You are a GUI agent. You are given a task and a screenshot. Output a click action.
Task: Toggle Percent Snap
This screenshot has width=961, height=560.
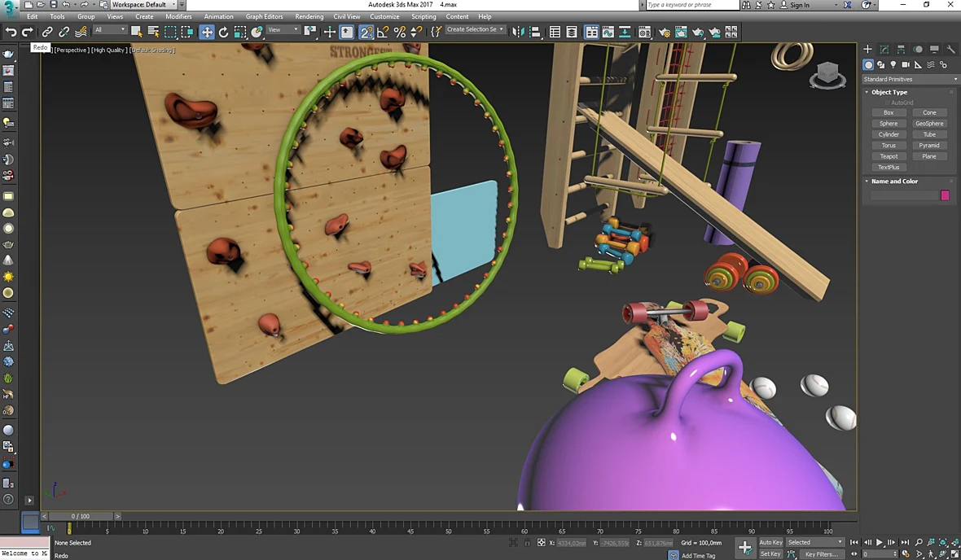click(400, 32)
